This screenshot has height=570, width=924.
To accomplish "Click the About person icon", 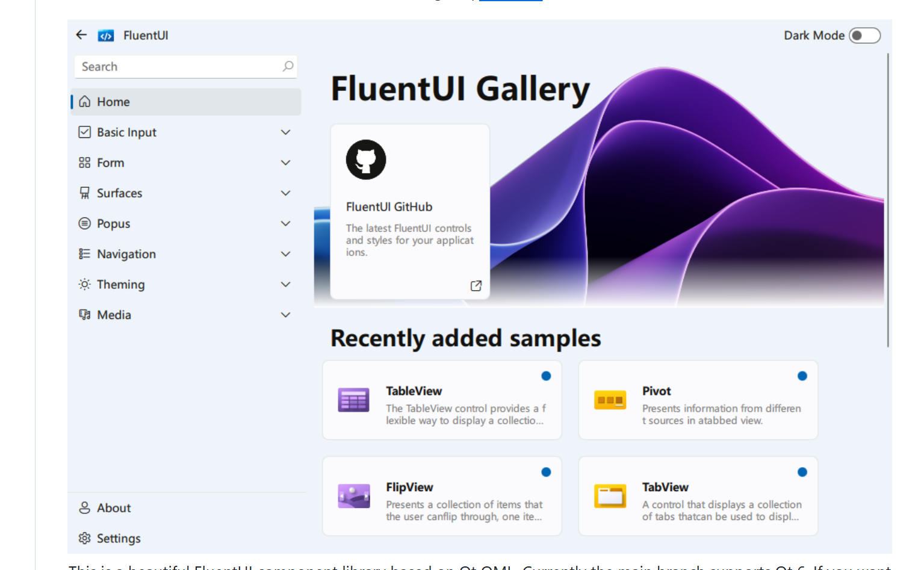I will [x=85, y=508].
